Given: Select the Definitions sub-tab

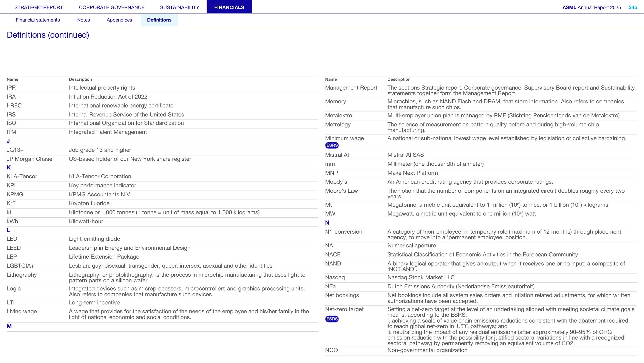Looking at the screenshot, I should click(159, 20).
